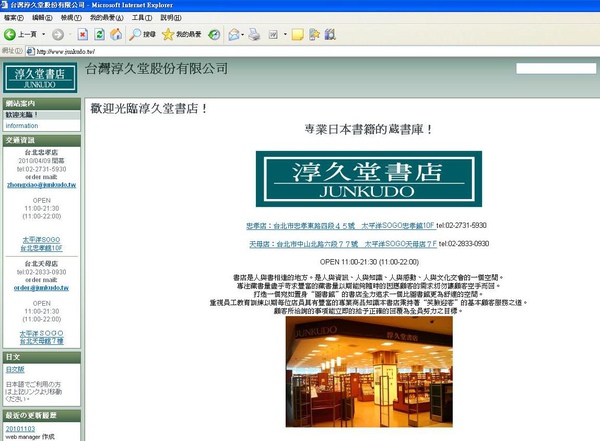
Task: Refresh the page with green arrows icon
Action: (99, 34)
